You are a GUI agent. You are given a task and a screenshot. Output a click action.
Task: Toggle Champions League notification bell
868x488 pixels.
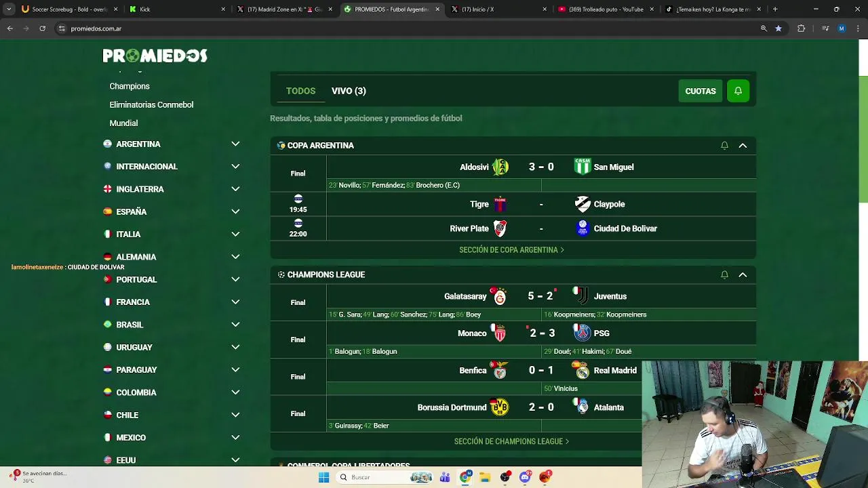pyautogui.click(x=724, y=274)
